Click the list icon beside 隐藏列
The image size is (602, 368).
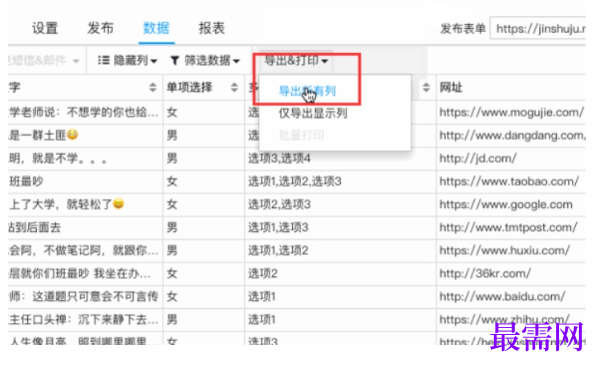click(104, 60)
